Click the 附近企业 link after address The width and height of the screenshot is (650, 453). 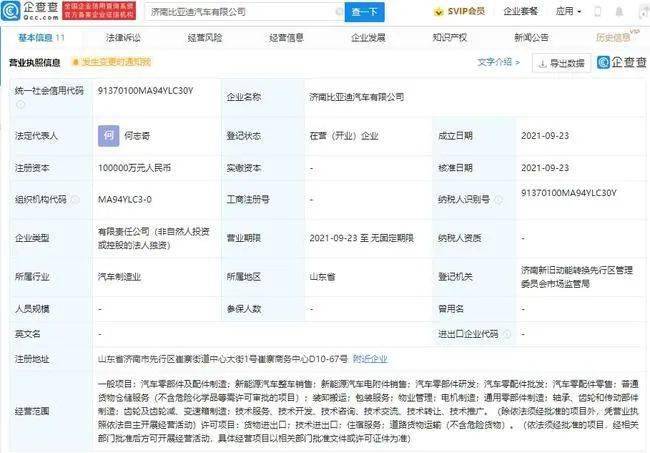(x=370, y=359)
